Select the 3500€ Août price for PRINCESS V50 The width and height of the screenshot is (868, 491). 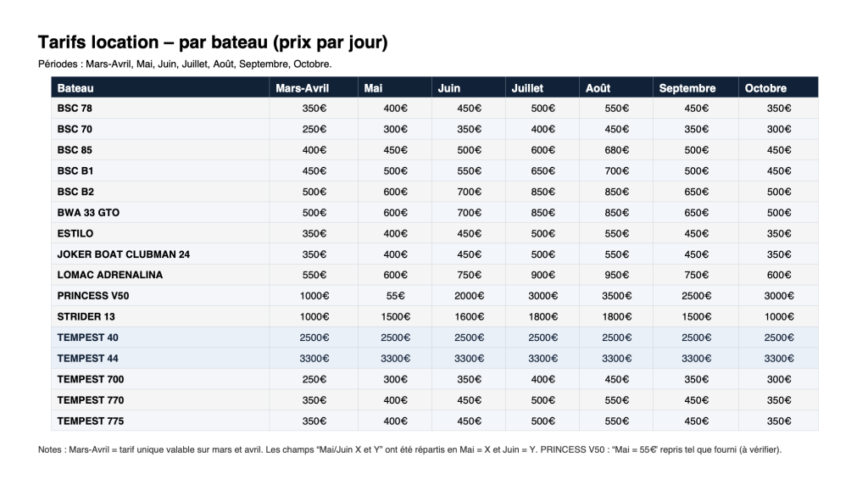click(615, 296)
